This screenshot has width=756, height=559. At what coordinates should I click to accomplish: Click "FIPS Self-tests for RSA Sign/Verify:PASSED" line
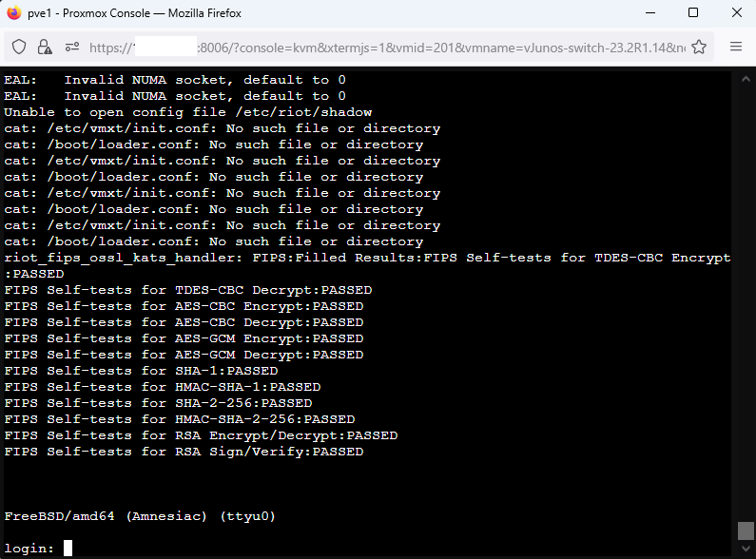(x=184, y=452)
